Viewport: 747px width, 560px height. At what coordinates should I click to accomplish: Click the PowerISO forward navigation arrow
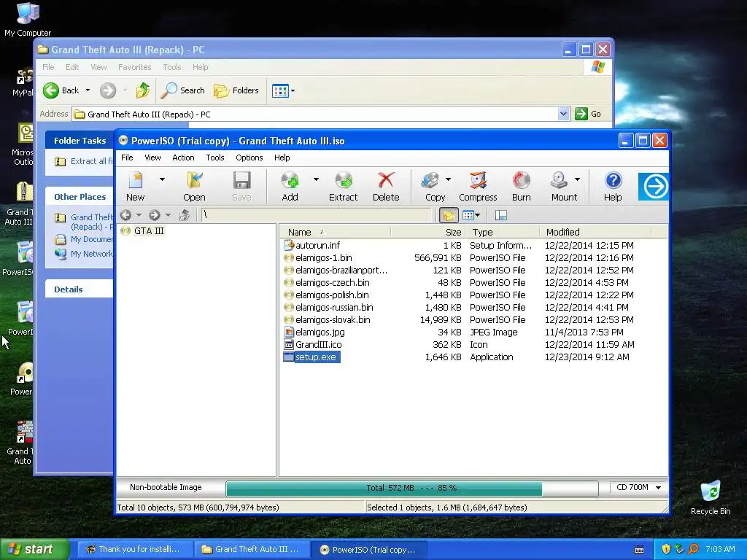coord(155,215)
